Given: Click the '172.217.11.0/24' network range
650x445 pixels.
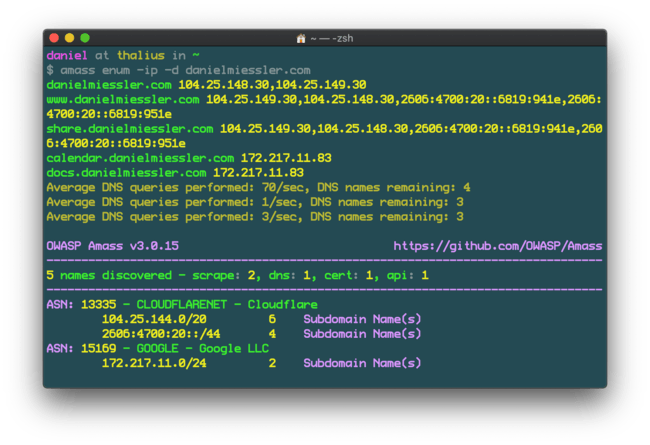Looking at the screenshot, I should click(x=154, y=363).
